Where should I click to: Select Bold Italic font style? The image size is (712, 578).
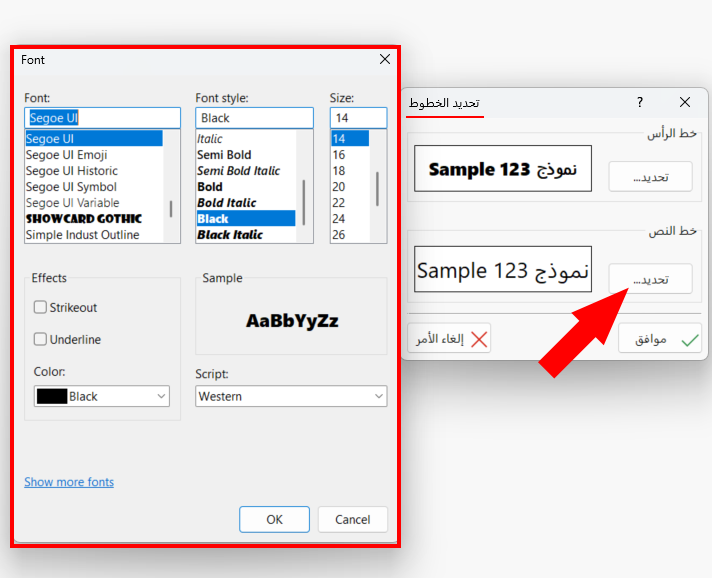(226, 203)
